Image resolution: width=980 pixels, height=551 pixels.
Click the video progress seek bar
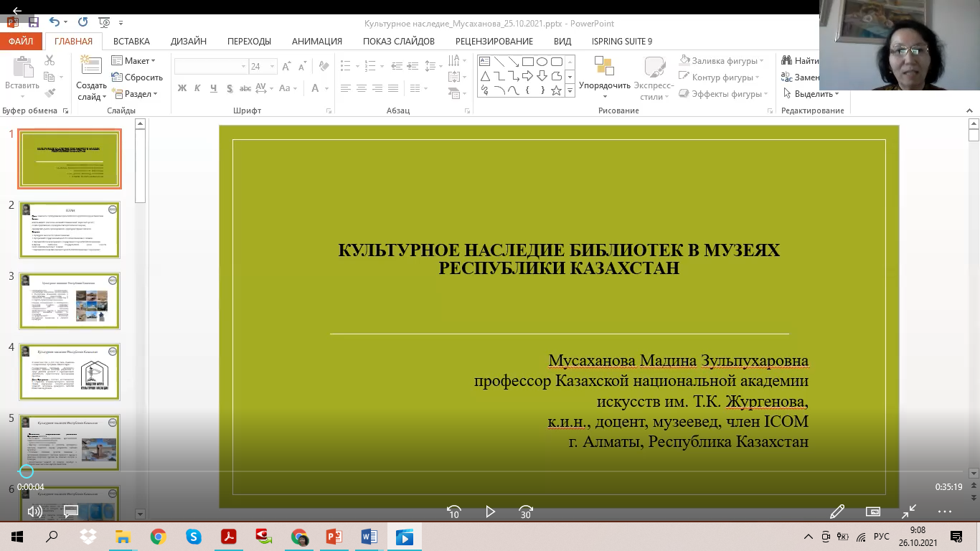tap(490, 471)
